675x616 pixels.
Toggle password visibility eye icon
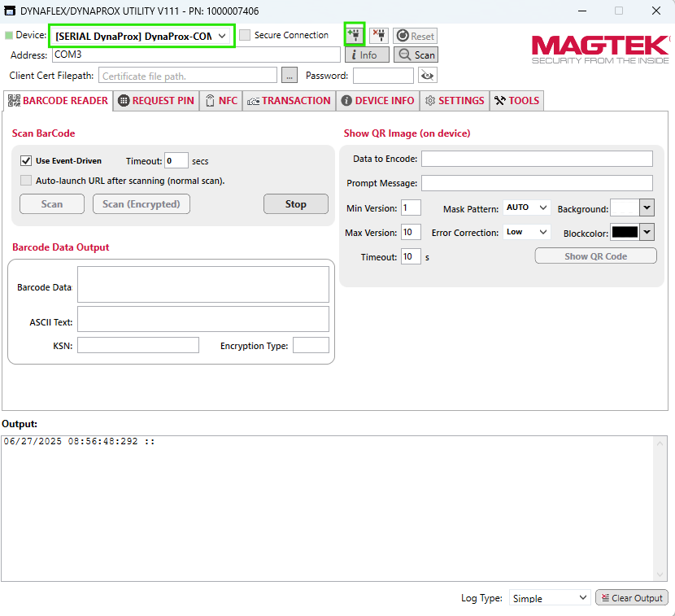(x=428, y=76)
